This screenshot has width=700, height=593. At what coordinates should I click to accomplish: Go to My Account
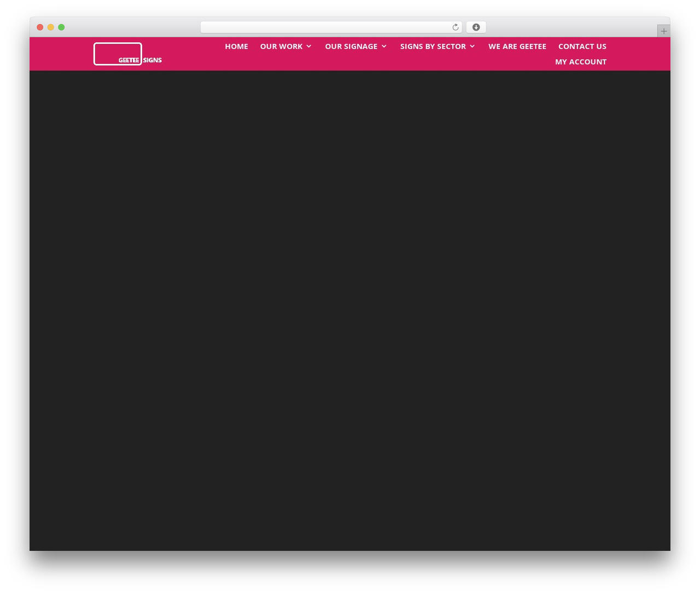tap(581, 62)
